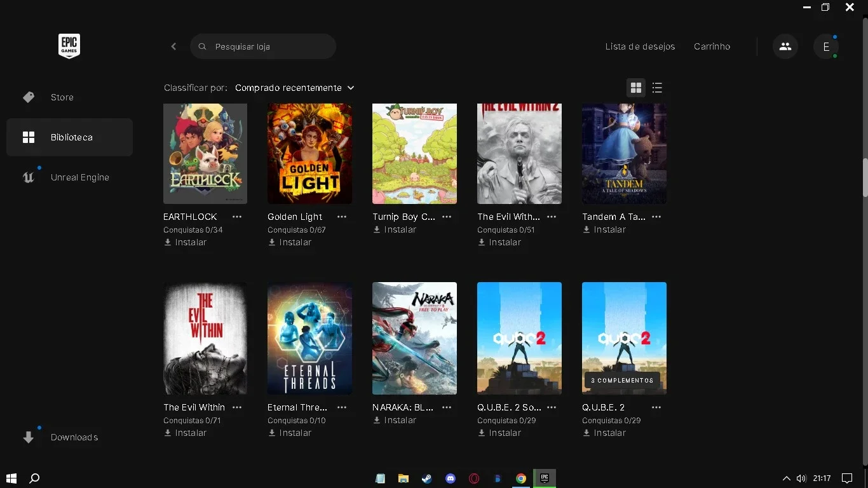This screenshot has width=868, height=488.
Task: Open File Explorer from the taskbar
Action: [x=403, y=478]
